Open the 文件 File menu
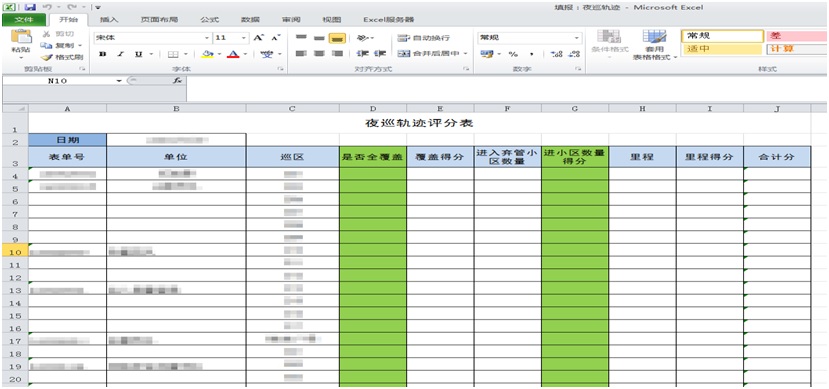This screenshot has height=389, width=829. pyautogui.click(x=23, y=20)
